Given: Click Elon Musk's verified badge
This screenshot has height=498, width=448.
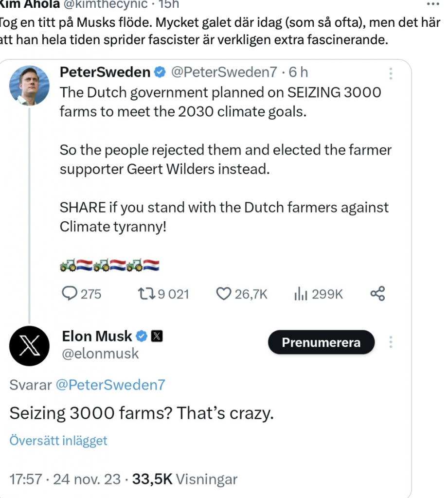Looking at the screenshot, I should [x=141, y=336].
